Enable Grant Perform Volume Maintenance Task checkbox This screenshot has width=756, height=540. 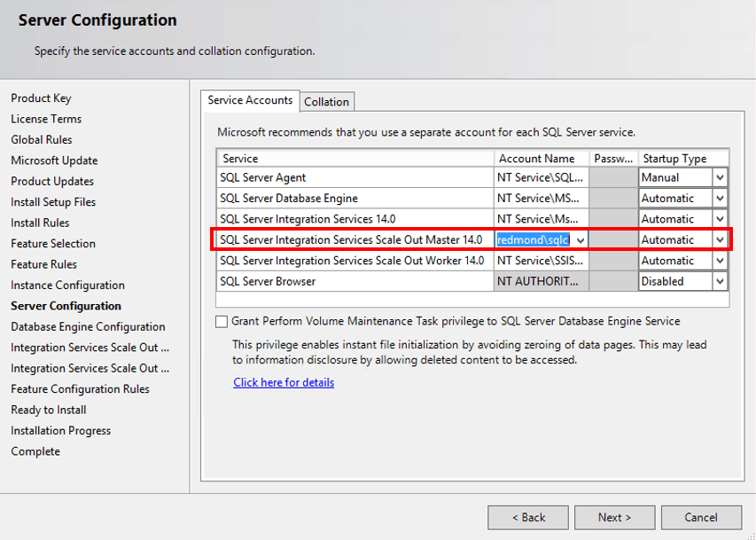[x=222, y=321]
